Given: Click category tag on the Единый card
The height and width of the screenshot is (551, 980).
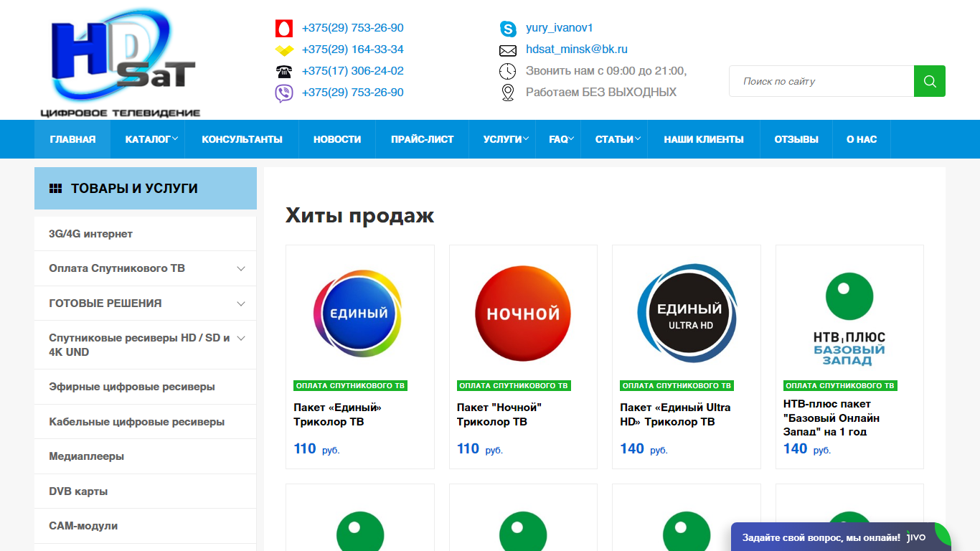Looking at the screenshot, I should (350, 385).
